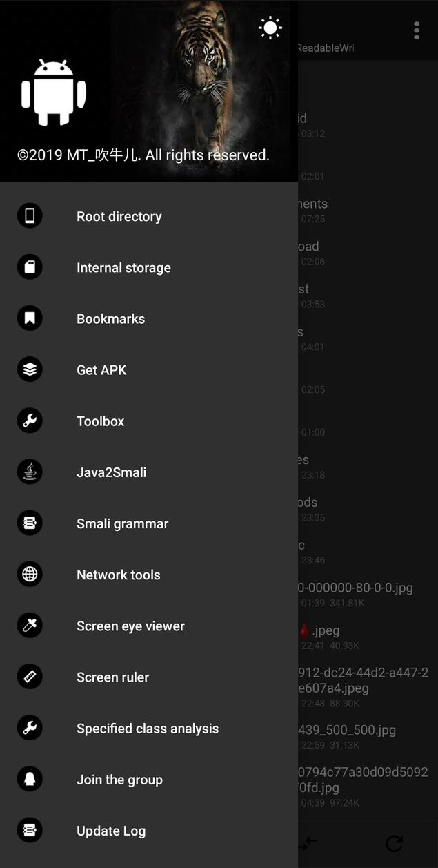Open the three-dot overflow menu

click(417, 30)
